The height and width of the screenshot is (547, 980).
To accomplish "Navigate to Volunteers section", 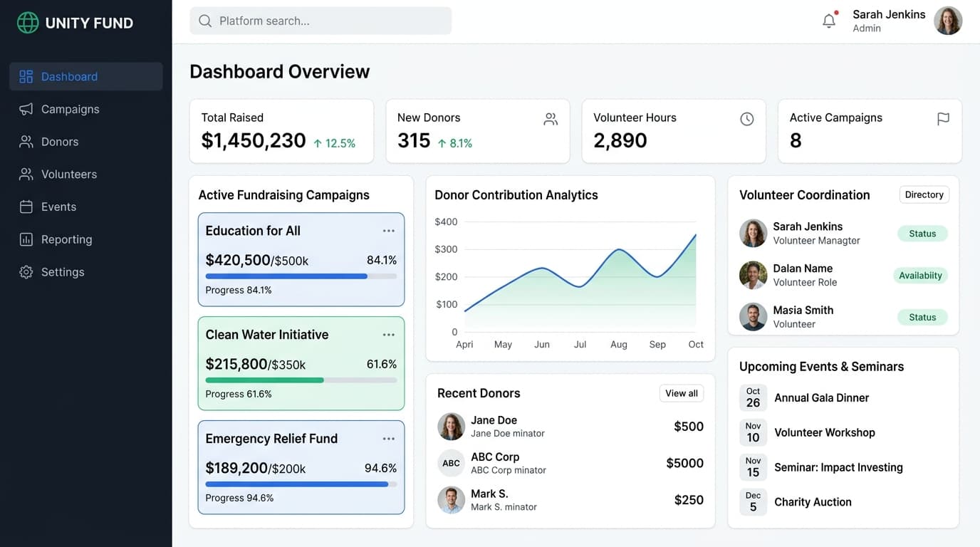I will click(86, 174).
